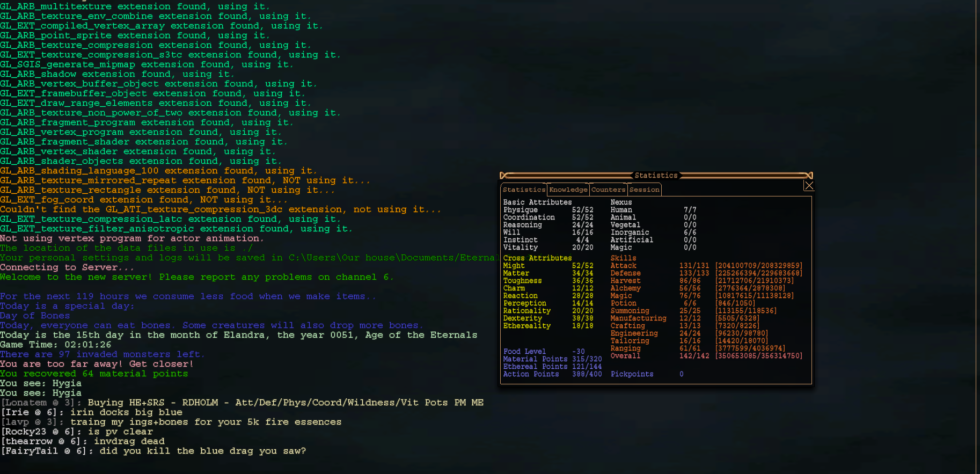Click the Rationality cross attribute
The image size is (980, 474).
(526, 311)
